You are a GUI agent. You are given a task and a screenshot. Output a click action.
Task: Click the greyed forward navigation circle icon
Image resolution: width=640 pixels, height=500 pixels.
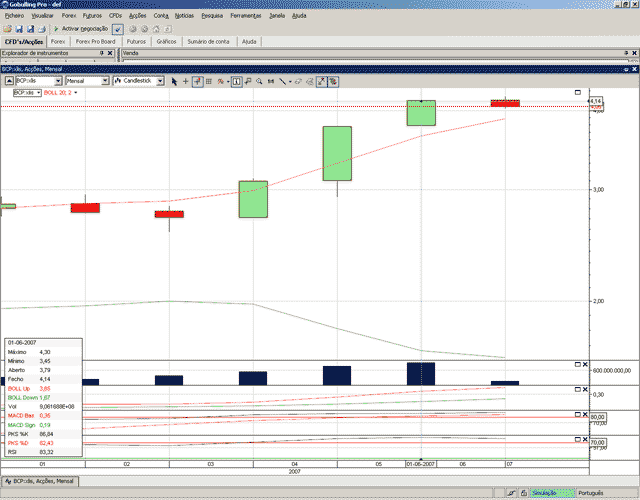coord(144,29)
